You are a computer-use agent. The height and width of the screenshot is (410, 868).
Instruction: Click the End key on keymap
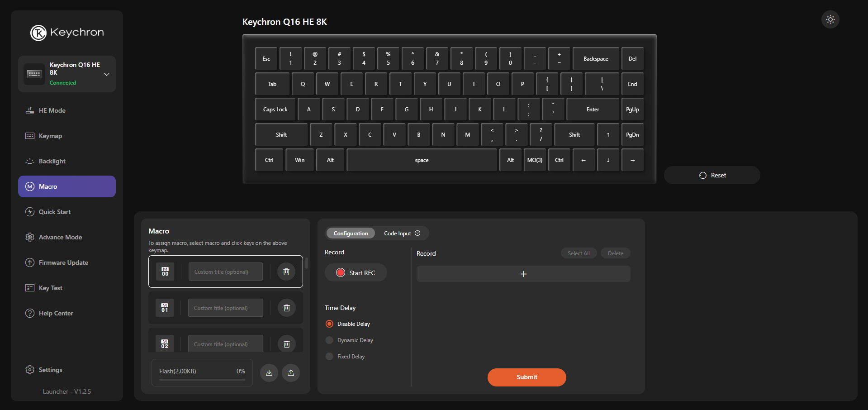tap(632, 84)
